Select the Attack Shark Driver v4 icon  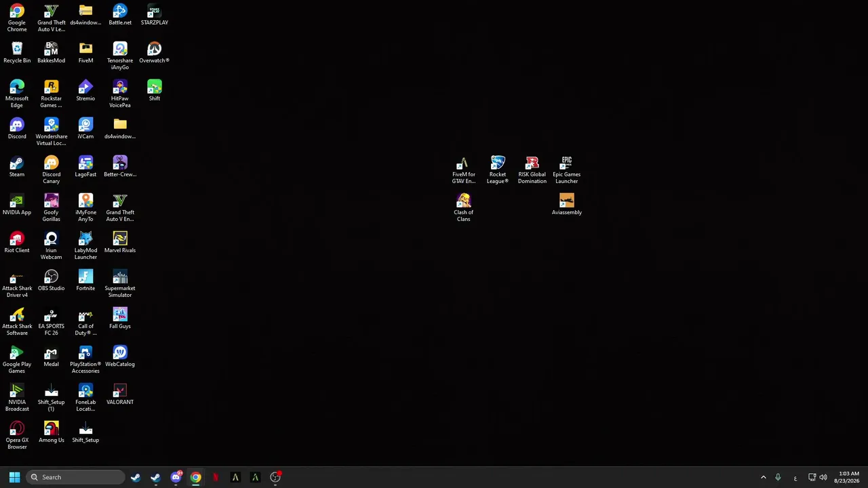pos(17,284)
